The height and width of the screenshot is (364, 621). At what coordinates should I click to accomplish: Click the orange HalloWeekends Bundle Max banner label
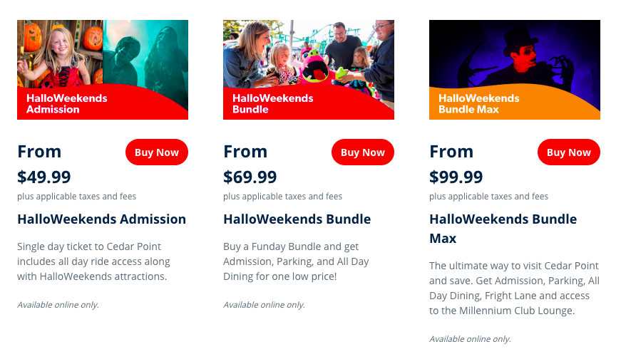tap(479, 104)
